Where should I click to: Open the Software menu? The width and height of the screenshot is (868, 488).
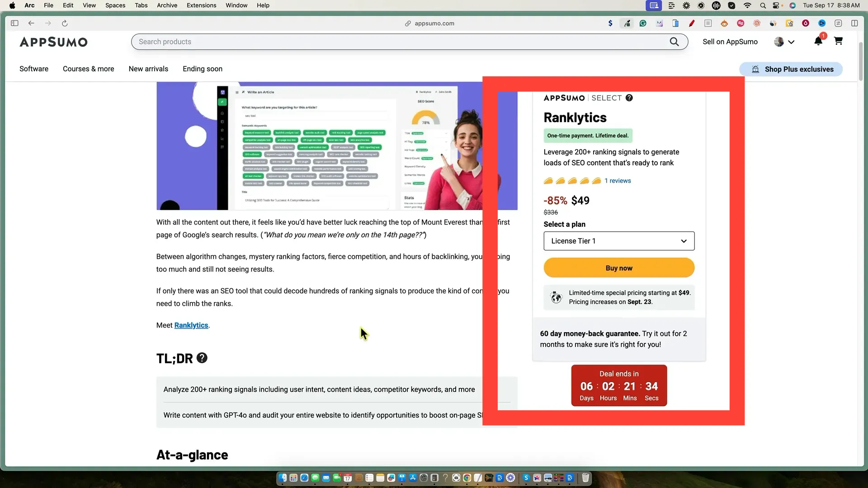click(34, 69)
